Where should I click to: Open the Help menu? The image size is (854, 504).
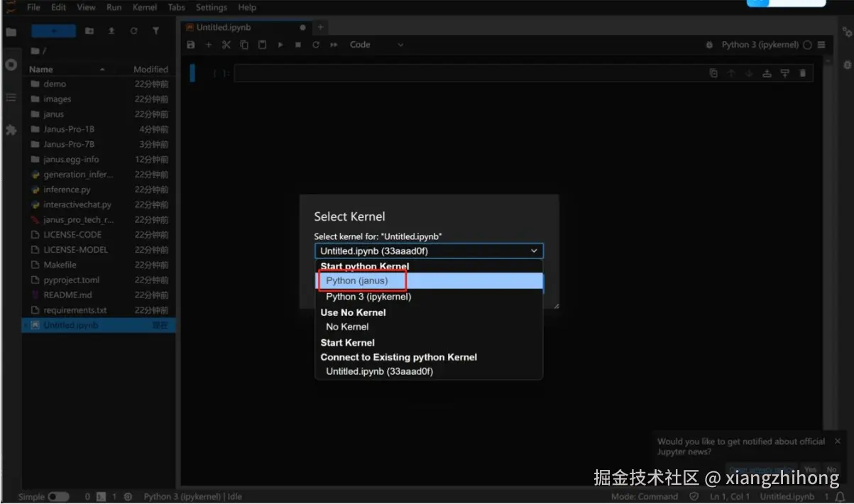point(247,7)
